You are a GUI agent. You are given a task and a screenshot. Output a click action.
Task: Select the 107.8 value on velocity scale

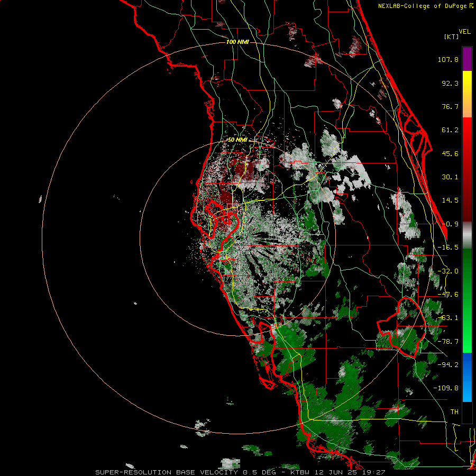[448, 59]
